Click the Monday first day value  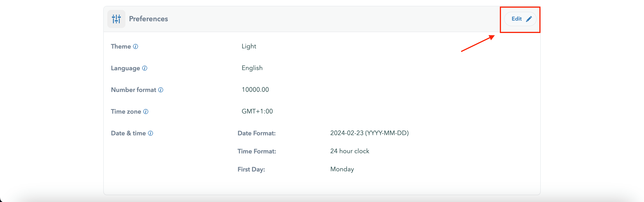[342, 169]
